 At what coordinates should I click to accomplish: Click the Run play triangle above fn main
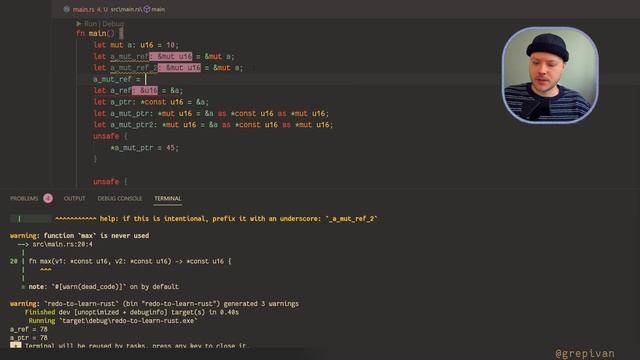79,24
